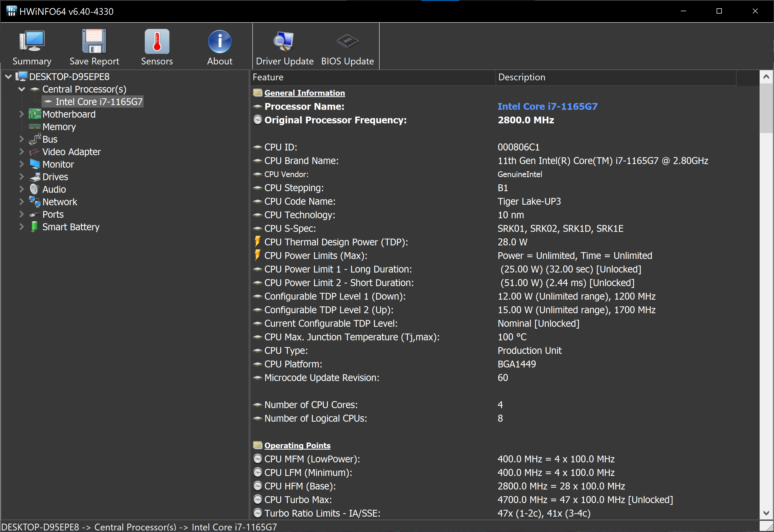Launch BIOS Update
The height and width of the screenshot is (532, 774).
click(x=347, y=47)
